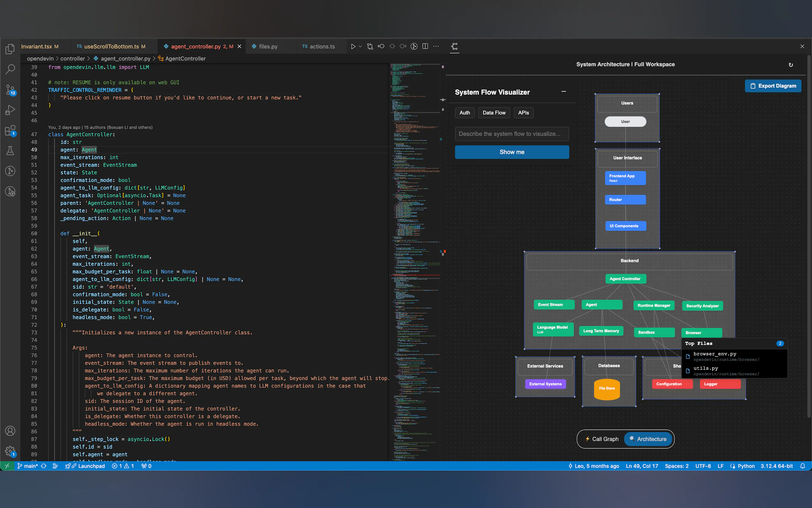Image resolution: width=812 pixels, height=508 pixels.
Task: Click the Export Diagram button
Action: [x=773, y=86]
